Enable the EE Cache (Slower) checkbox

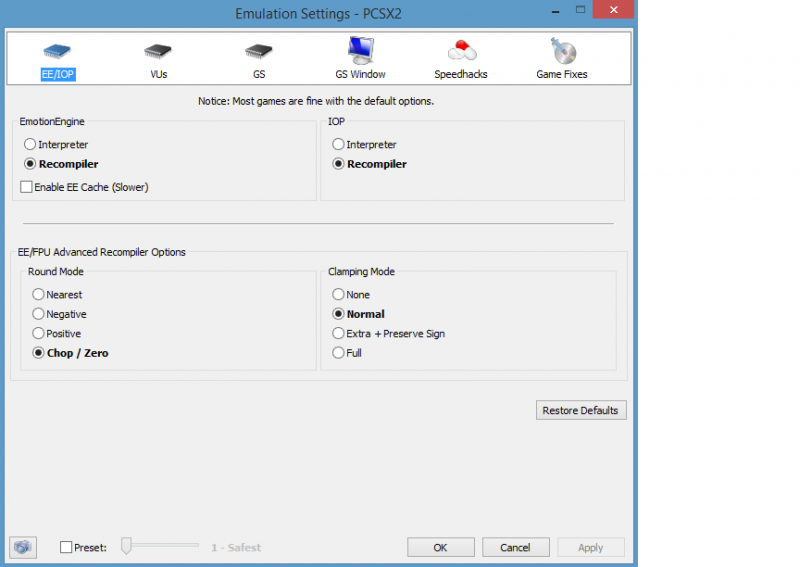84,187
